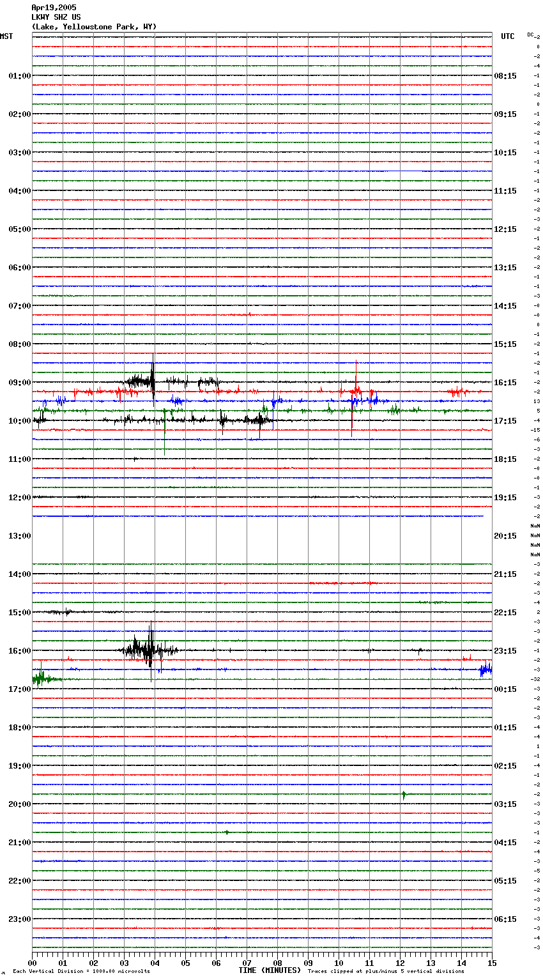Select the MST '18:00' hour label
543x980 pixels.
pos(20,728)
